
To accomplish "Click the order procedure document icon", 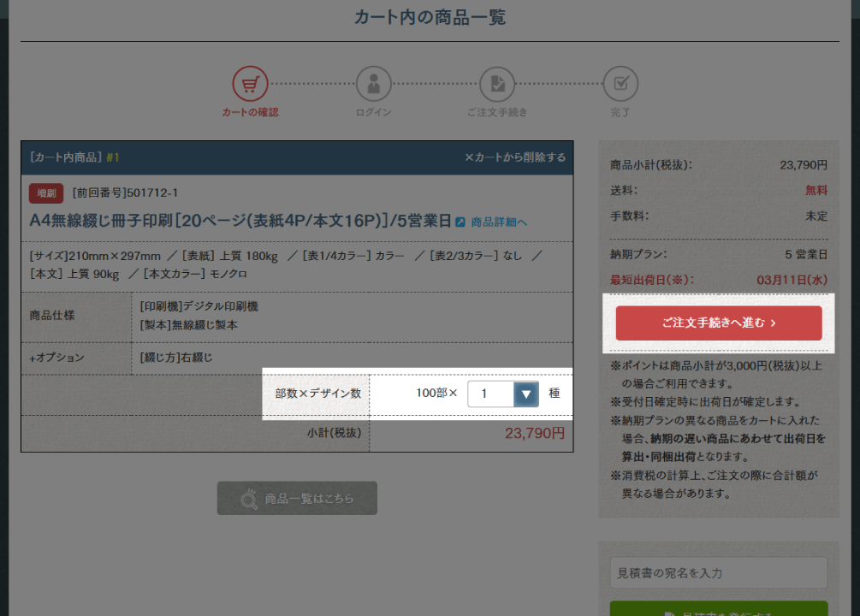I will (x=496, y=84).
